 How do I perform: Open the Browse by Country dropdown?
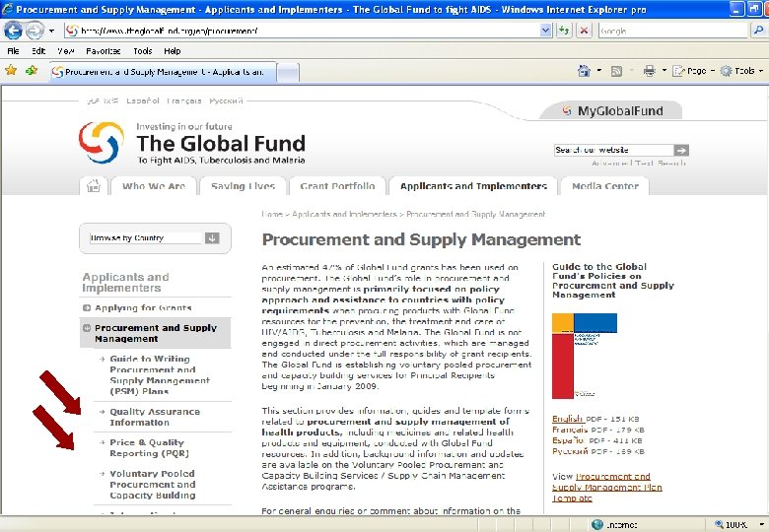click(147, 238)
